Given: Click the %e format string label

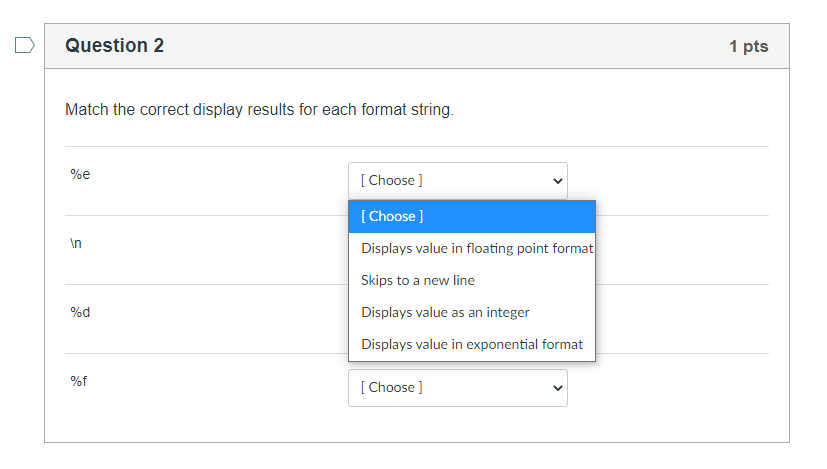Looking at the screenshot, I should click(80, 174).
